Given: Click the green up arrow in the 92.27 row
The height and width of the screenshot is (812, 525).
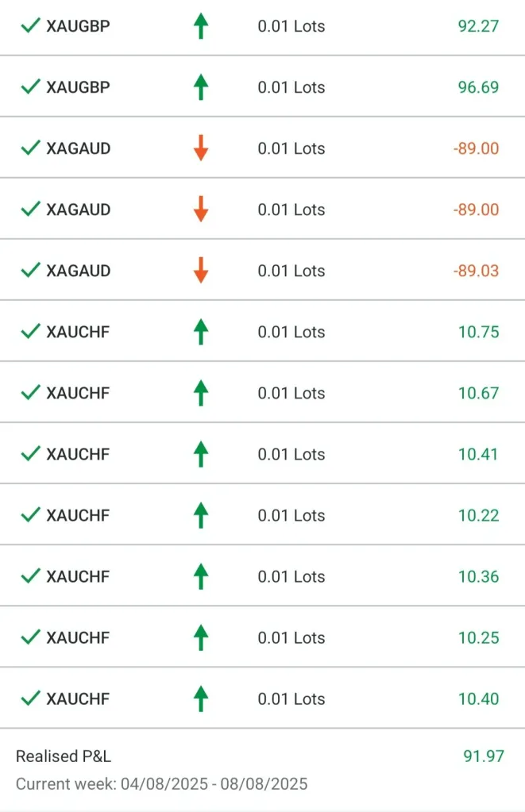Looking at the screenshot, I should 201,26.
